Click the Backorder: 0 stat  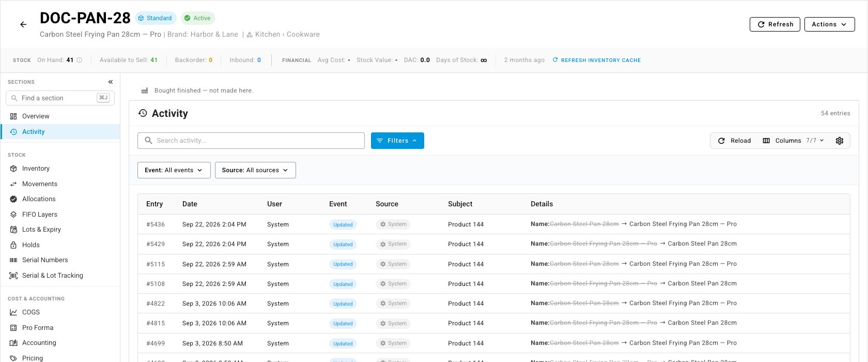(194, 60)
